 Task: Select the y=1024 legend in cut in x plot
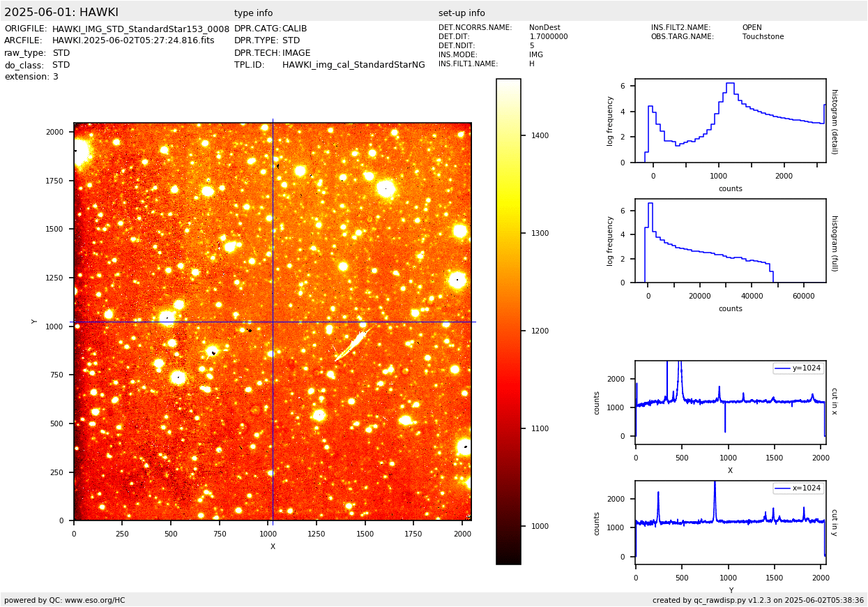coord(798,368)
